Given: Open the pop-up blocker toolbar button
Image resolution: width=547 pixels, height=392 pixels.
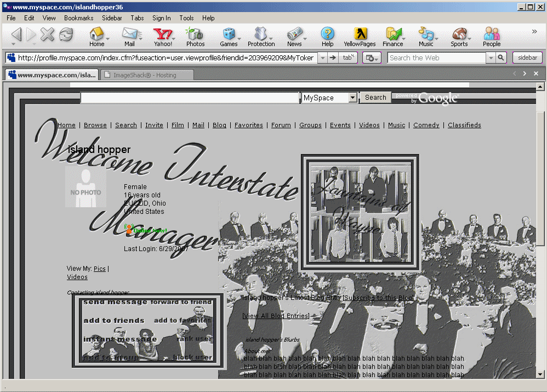Looking at the screenshot, I should [x=372, y=58].
